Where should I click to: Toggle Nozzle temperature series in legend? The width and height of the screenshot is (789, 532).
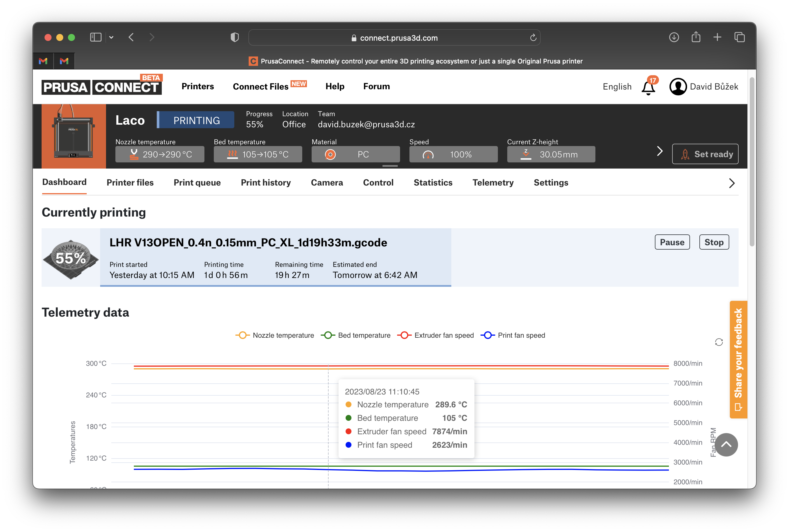pyautogui.click(x=274, y=335)
